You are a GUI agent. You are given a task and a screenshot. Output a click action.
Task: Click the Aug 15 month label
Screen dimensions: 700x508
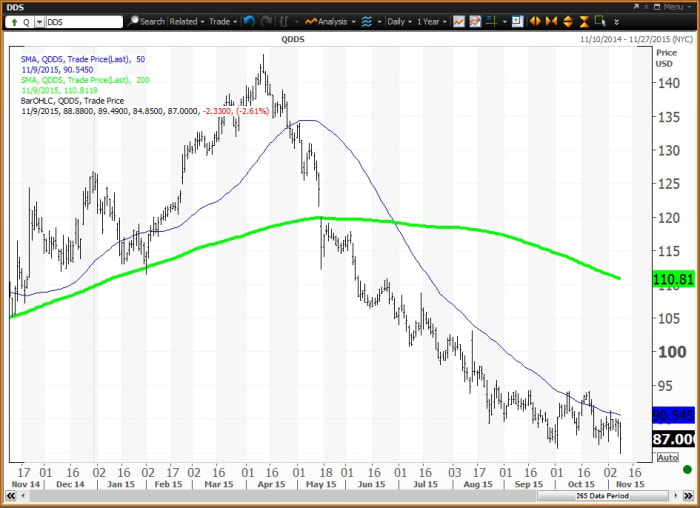(x=478, y=484)
